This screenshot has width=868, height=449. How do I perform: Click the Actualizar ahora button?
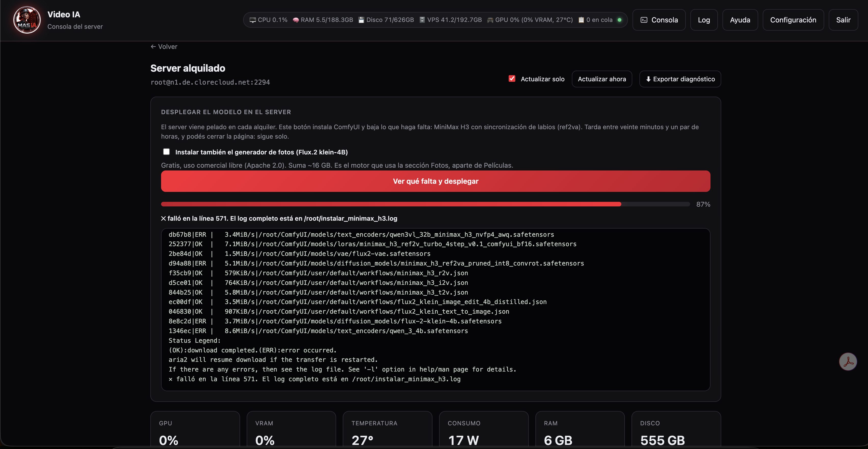pos(602,79)
